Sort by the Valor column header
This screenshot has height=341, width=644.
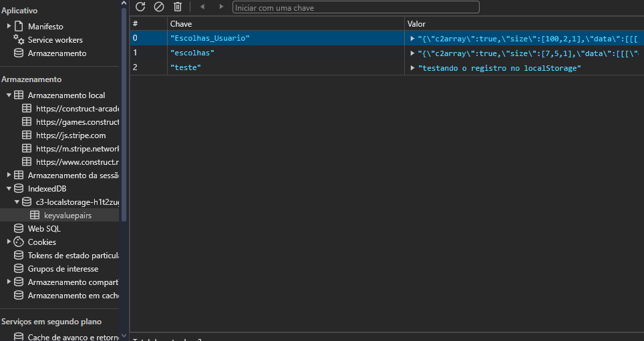[x=524, y=24]
